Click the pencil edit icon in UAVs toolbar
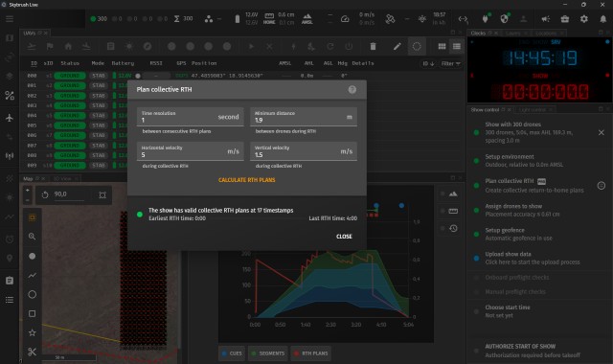This screenshot has height=364, width=613. pos(397,47)
